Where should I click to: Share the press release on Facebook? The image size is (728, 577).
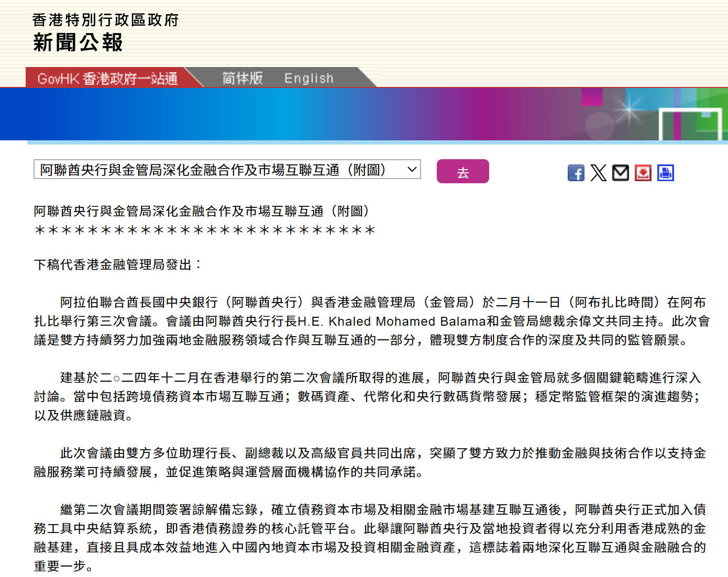click(576, 173)
